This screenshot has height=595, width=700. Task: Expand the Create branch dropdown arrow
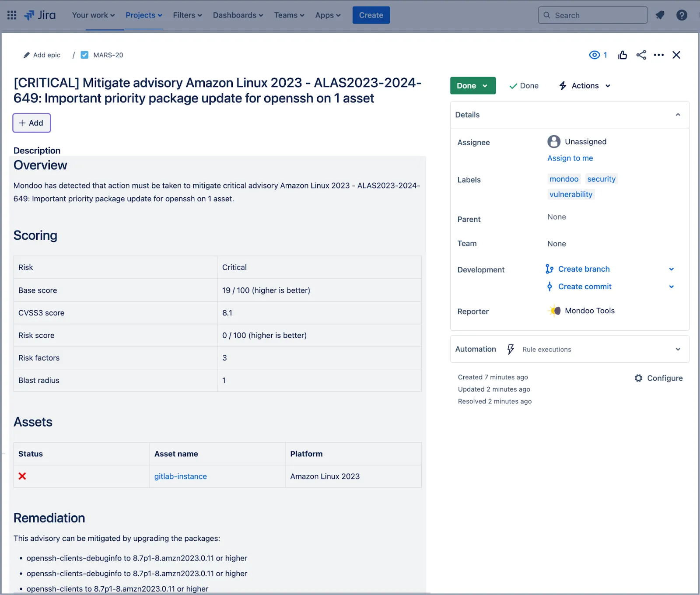[672, 269]
